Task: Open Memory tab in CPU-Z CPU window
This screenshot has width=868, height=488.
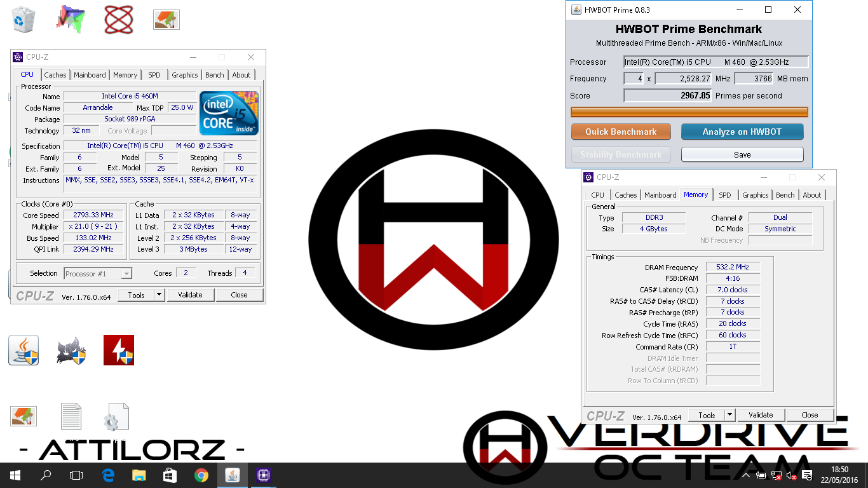Action: (125, 75)
